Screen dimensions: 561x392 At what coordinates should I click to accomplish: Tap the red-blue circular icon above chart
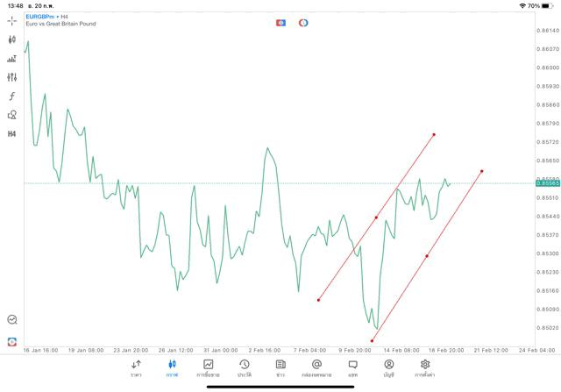point(303,23)
